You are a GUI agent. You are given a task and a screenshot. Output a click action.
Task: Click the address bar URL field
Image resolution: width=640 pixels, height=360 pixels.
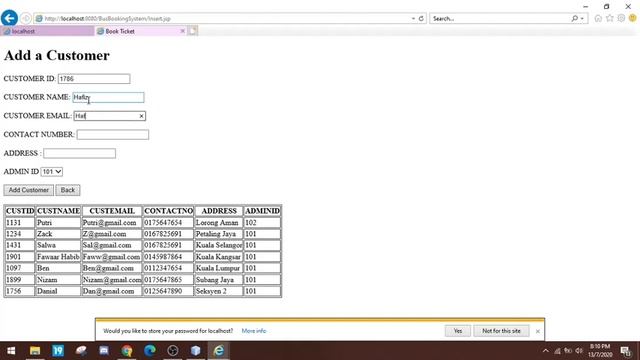click(222, 18)
